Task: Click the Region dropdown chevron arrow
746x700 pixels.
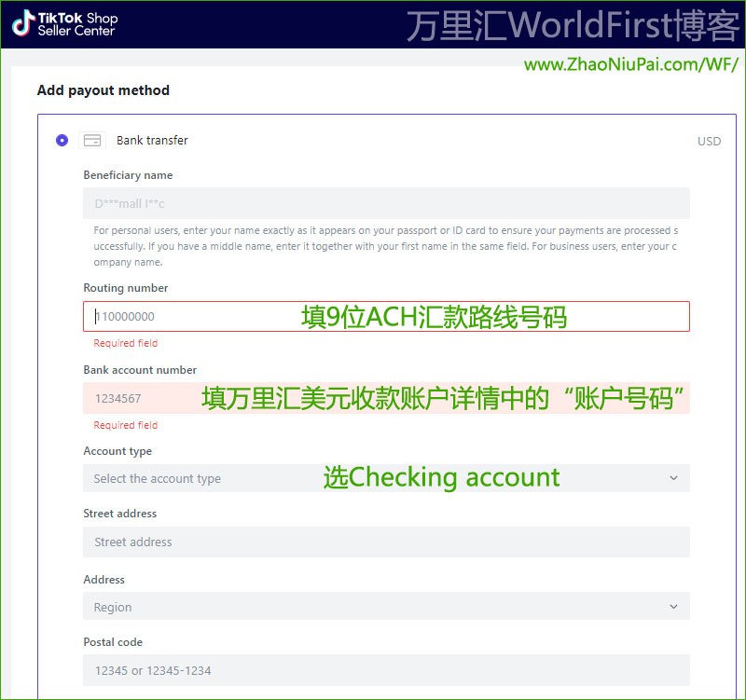Action: tap(673, 607)
